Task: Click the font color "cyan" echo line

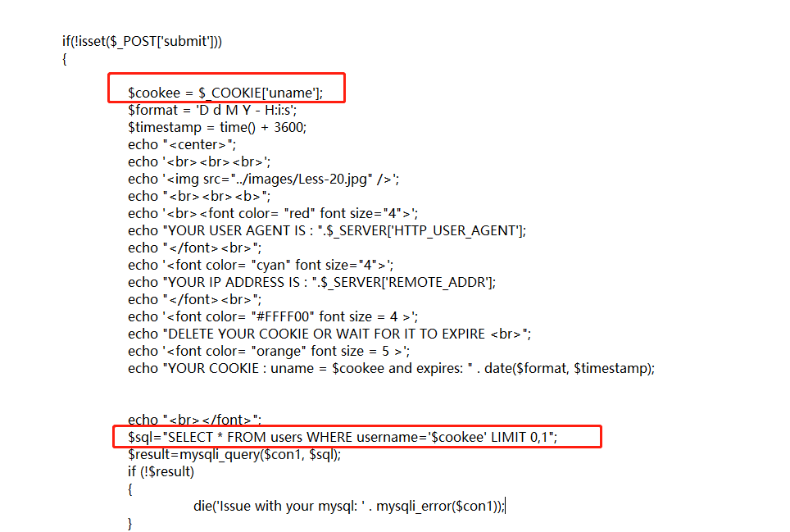Action: [x=261, y=265]
